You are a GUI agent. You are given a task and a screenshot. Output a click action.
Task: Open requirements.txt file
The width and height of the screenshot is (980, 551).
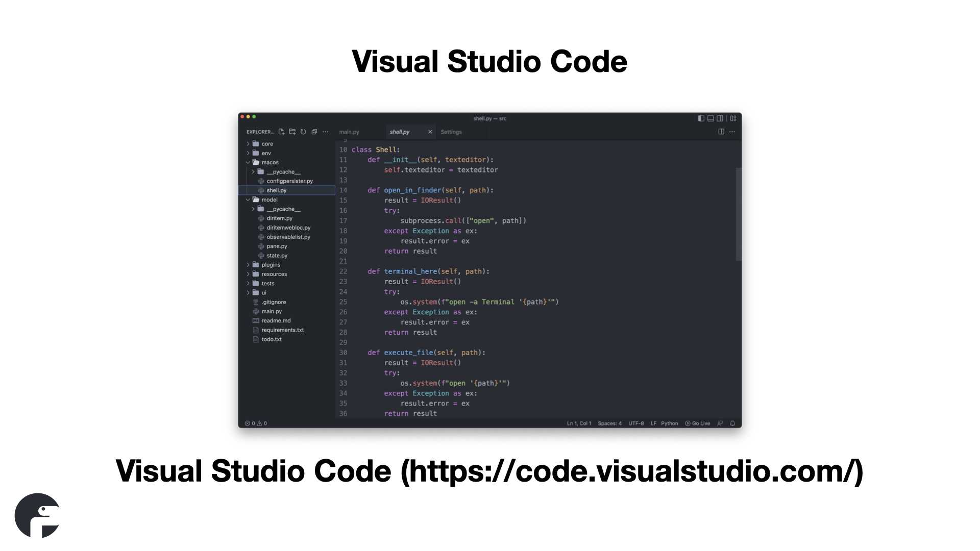click(x=286, y=330)
